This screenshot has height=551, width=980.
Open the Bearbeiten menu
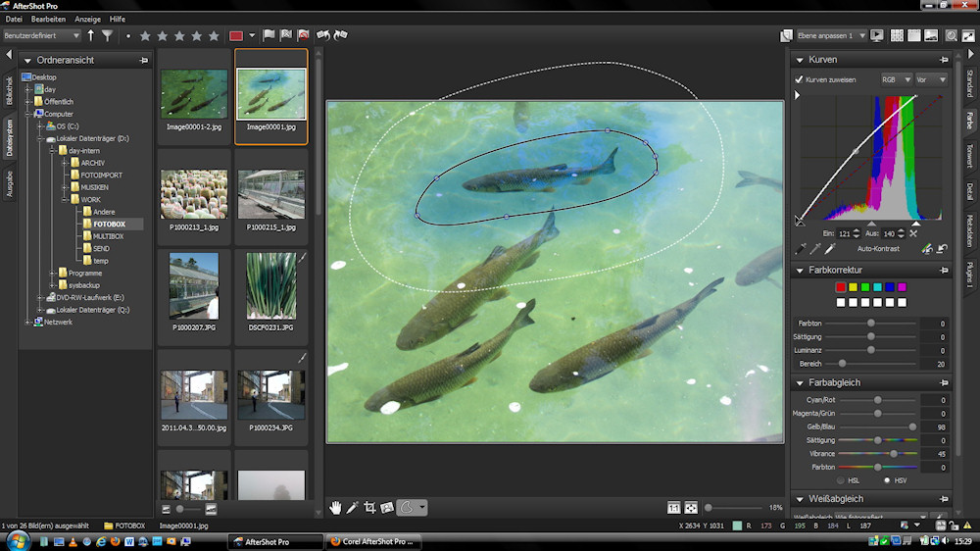48,19
